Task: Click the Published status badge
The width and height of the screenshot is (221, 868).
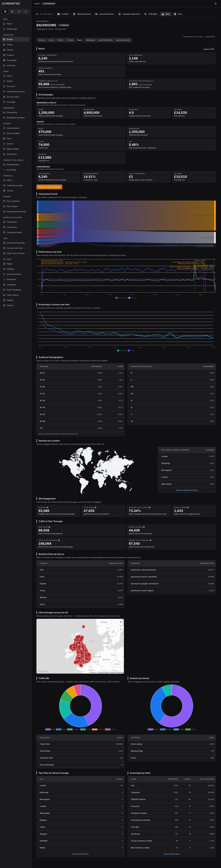Action: pyautogui.click(x=64, y=25)
